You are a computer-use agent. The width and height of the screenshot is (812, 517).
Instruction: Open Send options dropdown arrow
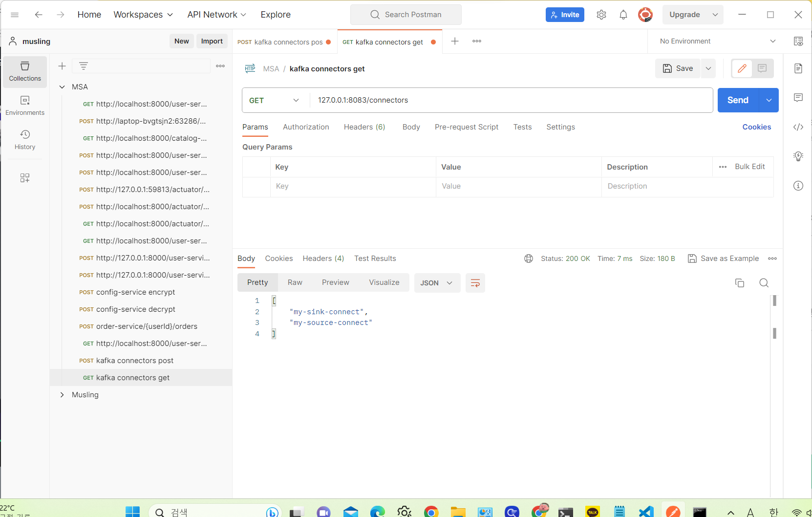pyautogui.click(x=769, y=100)
